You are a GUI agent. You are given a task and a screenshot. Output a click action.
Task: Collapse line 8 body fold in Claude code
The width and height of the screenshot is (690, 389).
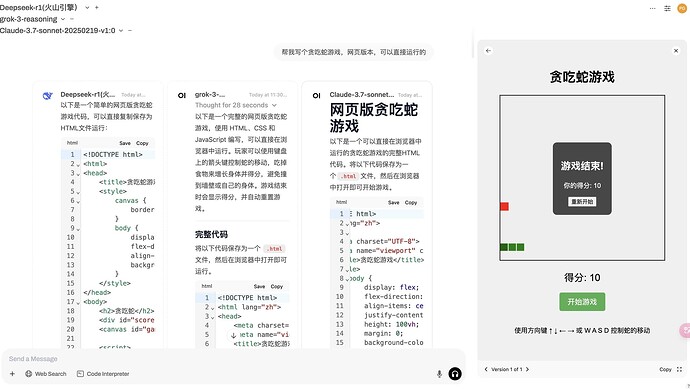point(347,279)
